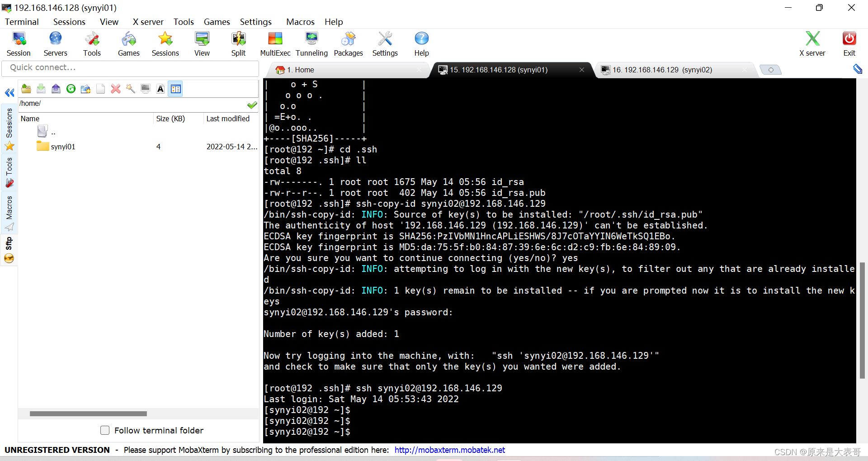Image resolution: width=868 pixels, height=461 pixels.
Task: Open terminal here icon in SFTP toolbar
Action: click(146, 89)
